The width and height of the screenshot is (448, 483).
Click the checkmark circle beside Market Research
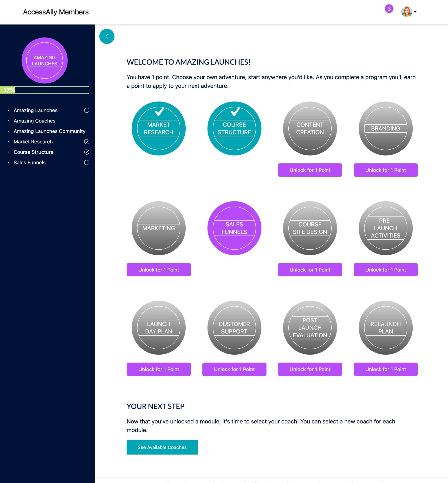click(87, 141)
